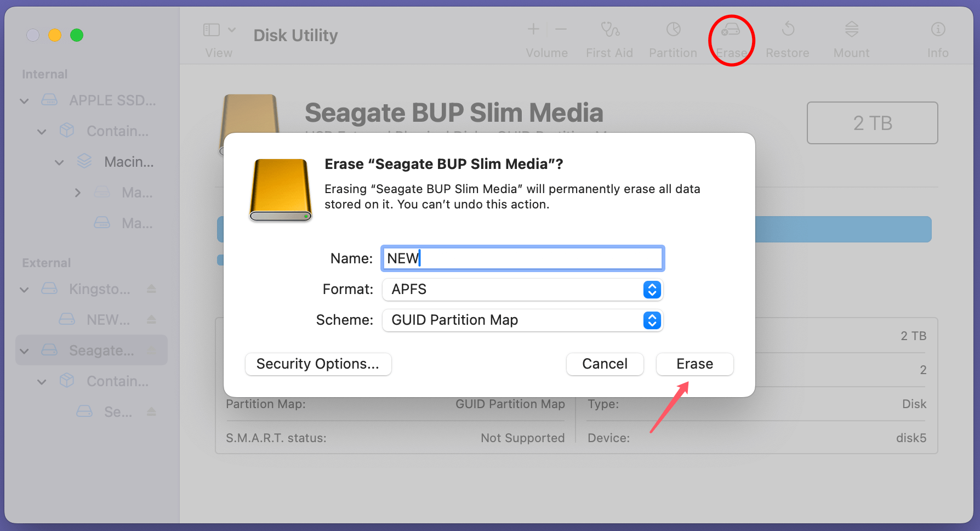Click the Name text field showing NEW
980x531 pixels.
522,258
